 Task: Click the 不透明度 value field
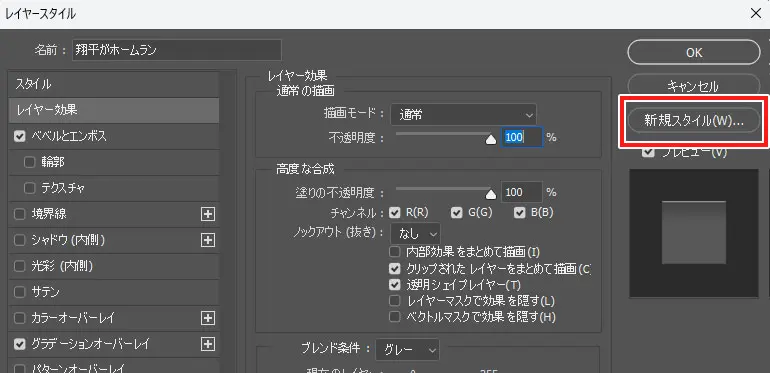(x=522, y=137)
